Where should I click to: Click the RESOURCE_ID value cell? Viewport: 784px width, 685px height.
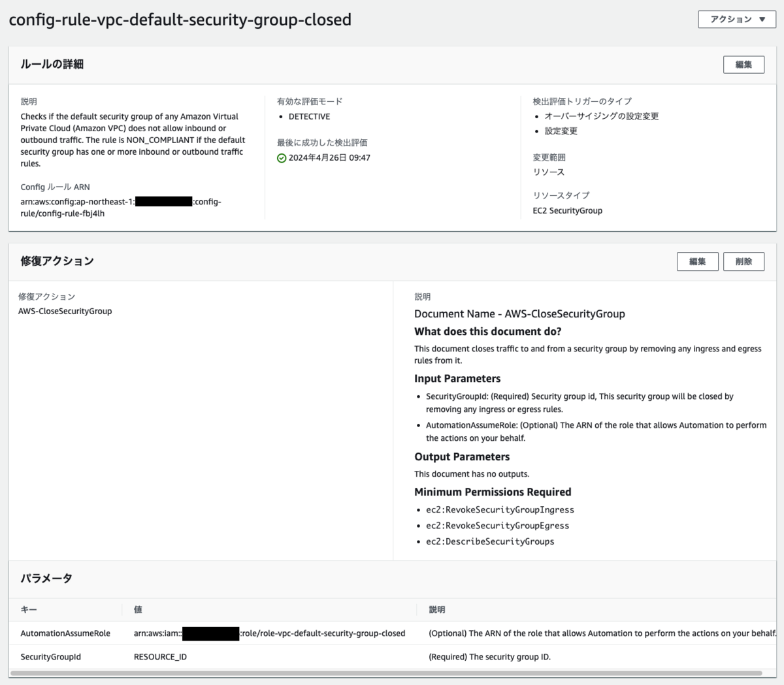click(x=160, y=657)
